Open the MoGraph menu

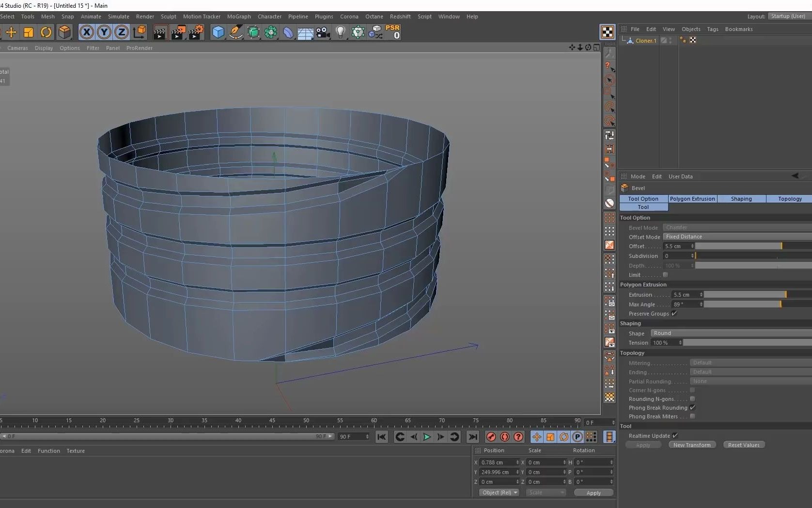coord(239,16)
